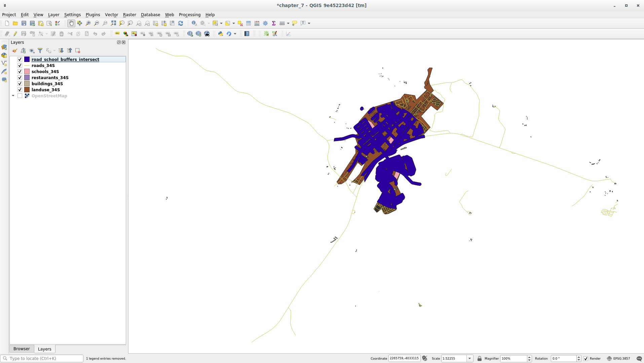Zoom to Full Extent of the map
Screen dimensions: 644x363
pos(113,23)
